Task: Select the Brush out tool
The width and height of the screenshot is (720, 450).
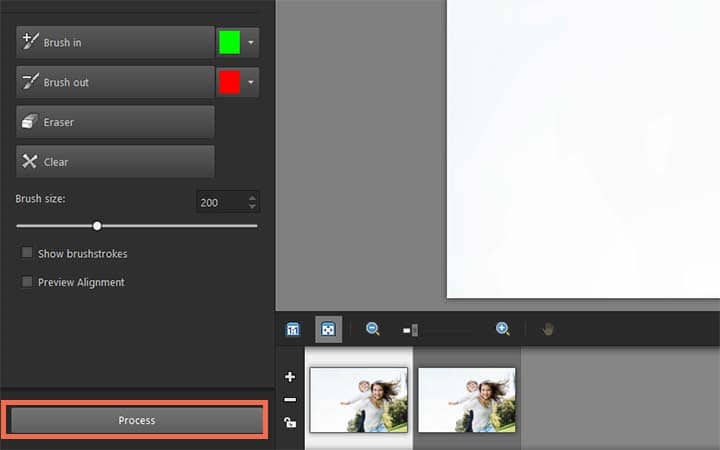Action: coord(115,82)
